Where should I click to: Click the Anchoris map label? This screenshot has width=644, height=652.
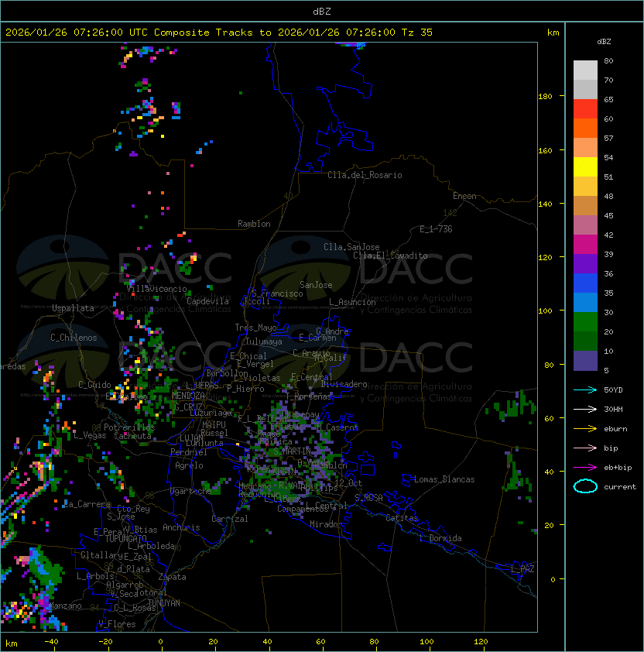click(181, 527)
